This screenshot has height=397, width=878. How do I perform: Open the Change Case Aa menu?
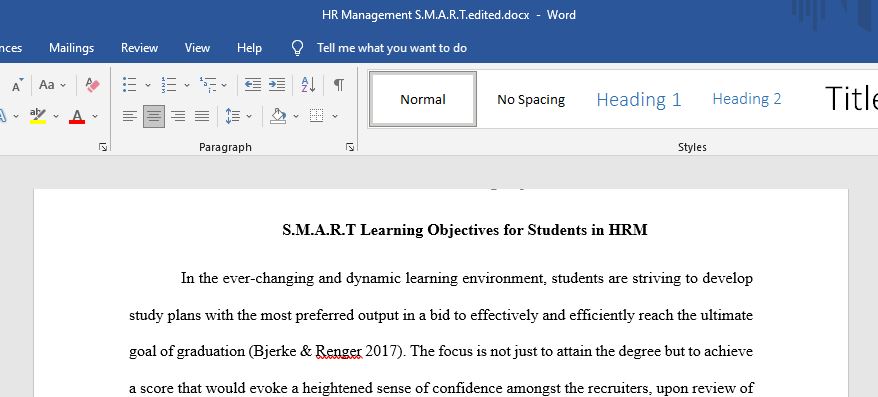52,85
